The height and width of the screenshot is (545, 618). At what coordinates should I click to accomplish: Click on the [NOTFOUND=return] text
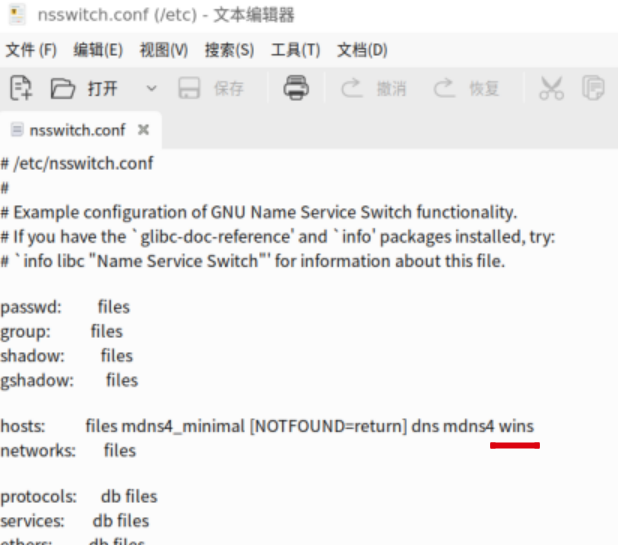(328, 427)
